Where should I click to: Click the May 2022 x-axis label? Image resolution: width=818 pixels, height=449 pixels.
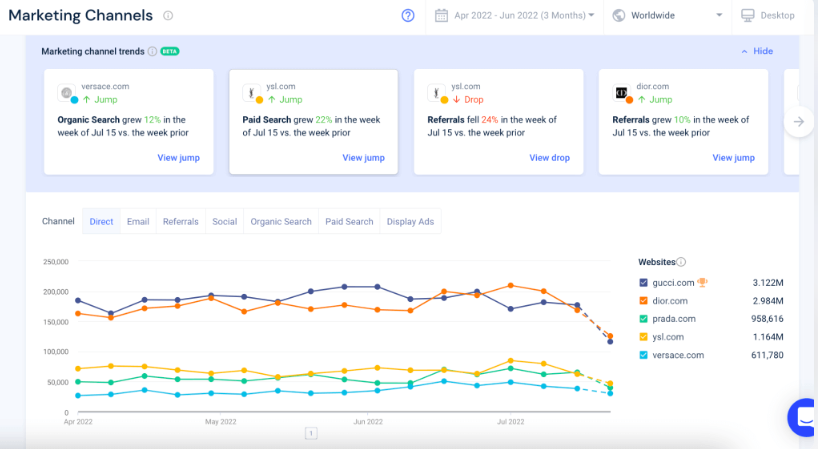click(220, 421)
